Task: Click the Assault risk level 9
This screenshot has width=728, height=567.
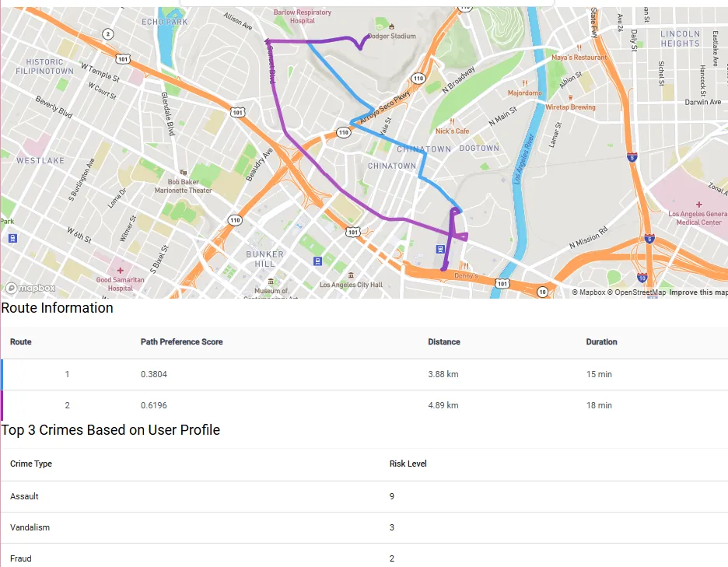Action: pyautogui.click(x=392, y=496)
